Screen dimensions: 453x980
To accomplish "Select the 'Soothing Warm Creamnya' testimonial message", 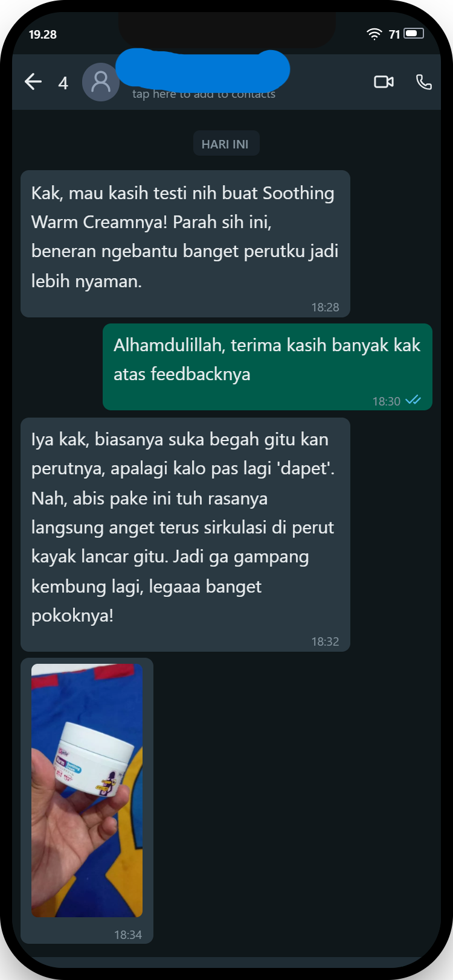I will click(185, 244).
